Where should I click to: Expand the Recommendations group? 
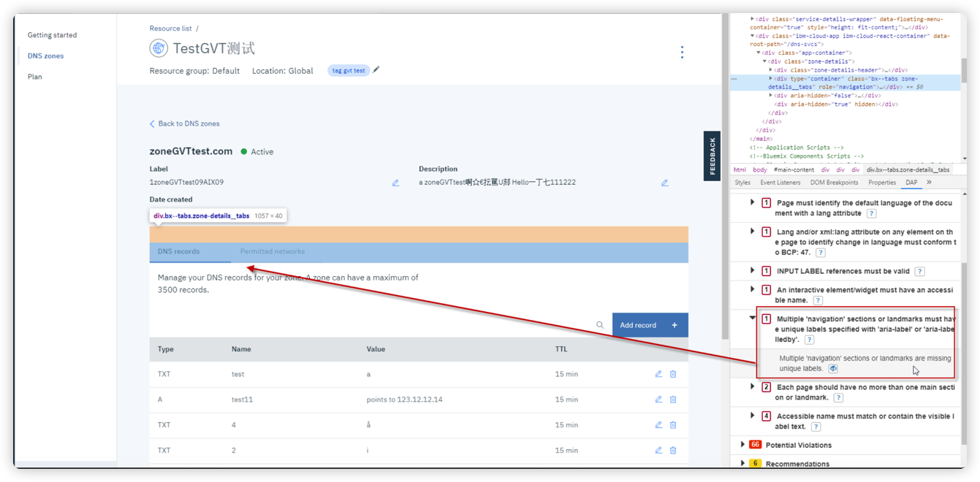click(x=742, y=464)
